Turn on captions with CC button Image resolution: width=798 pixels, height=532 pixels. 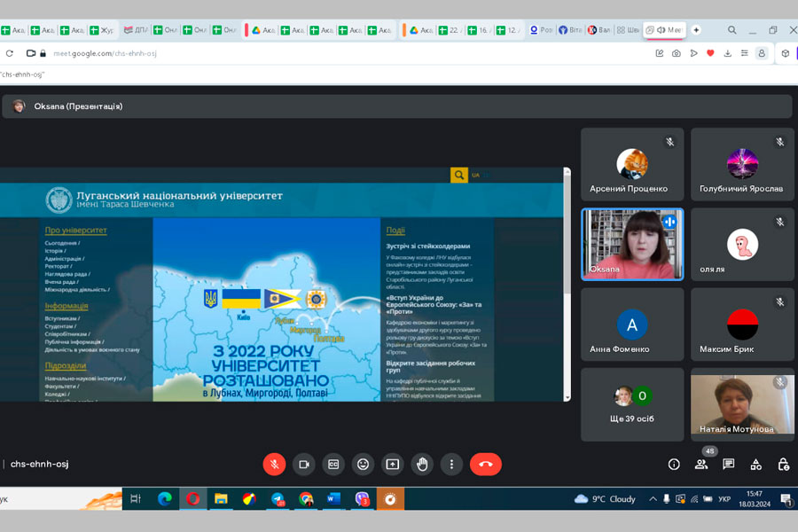coord(333,464)
